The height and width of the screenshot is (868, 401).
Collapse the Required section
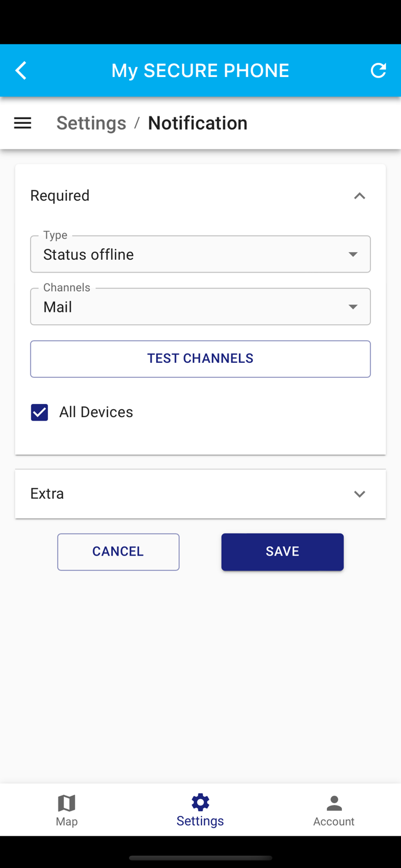(359, 196)
